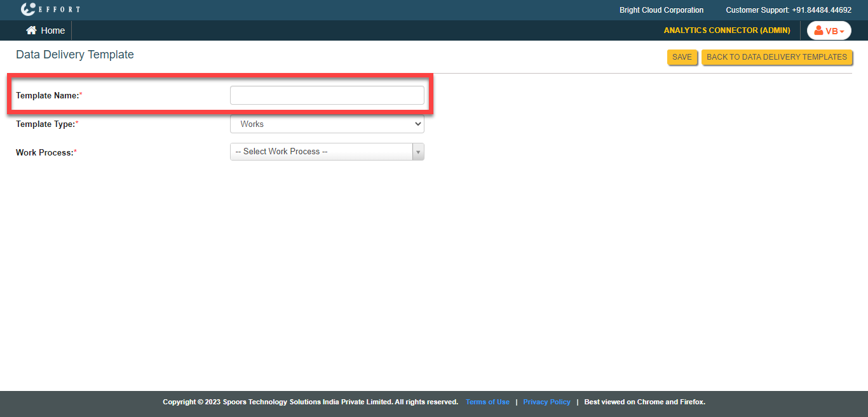The width and height of the screenshot is (868, 417).
Task: Open the Select Work Process combo box
Action: [x=321, y=152]
